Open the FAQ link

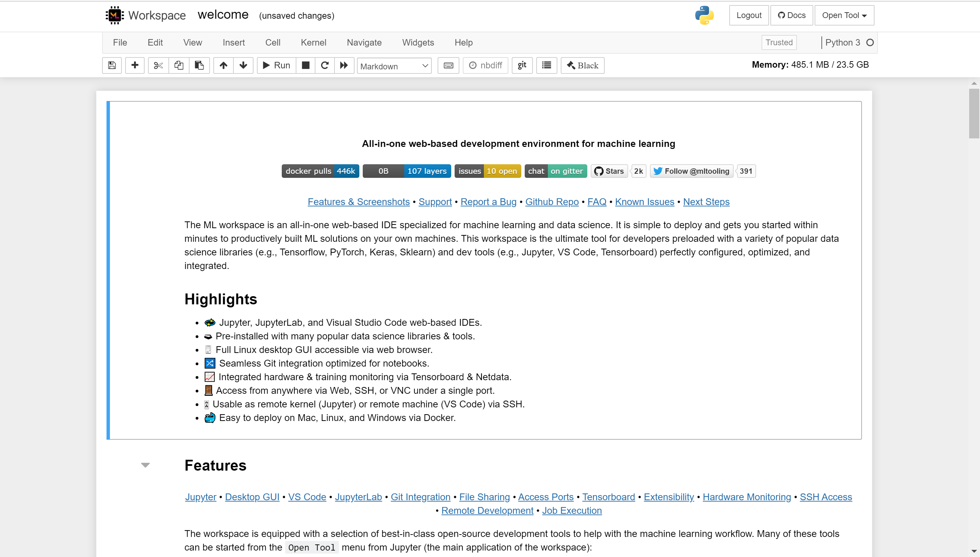[x=597, y=202]
